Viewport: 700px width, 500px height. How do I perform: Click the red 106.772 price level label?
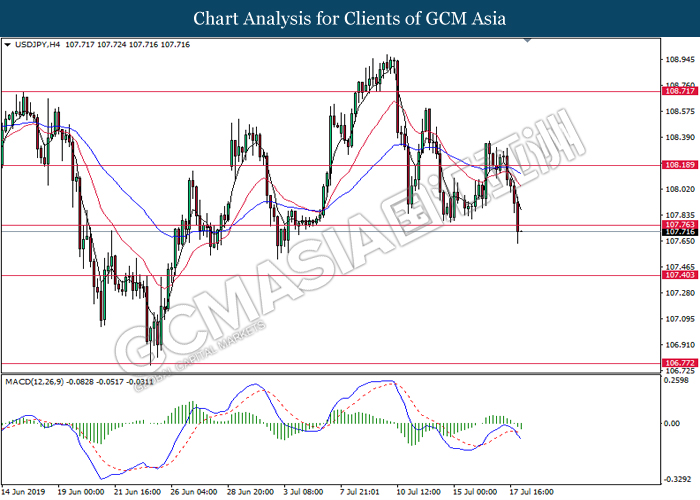pos(679,363)
